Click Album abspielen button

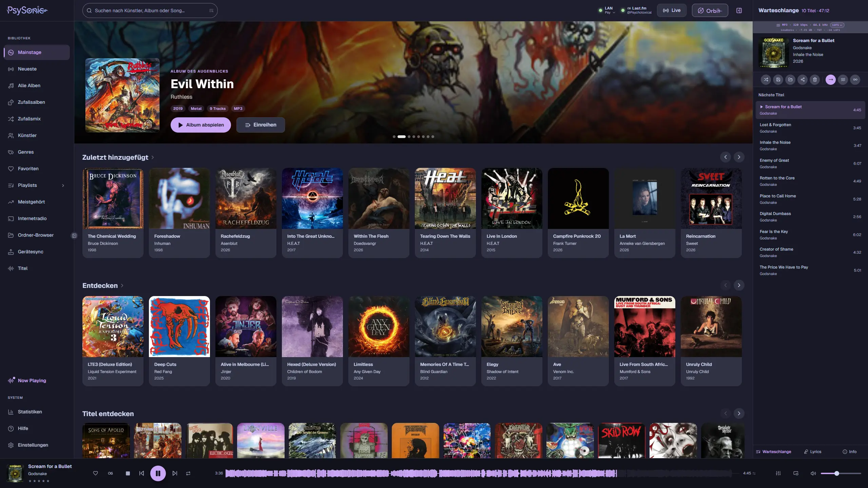[201, 125]
